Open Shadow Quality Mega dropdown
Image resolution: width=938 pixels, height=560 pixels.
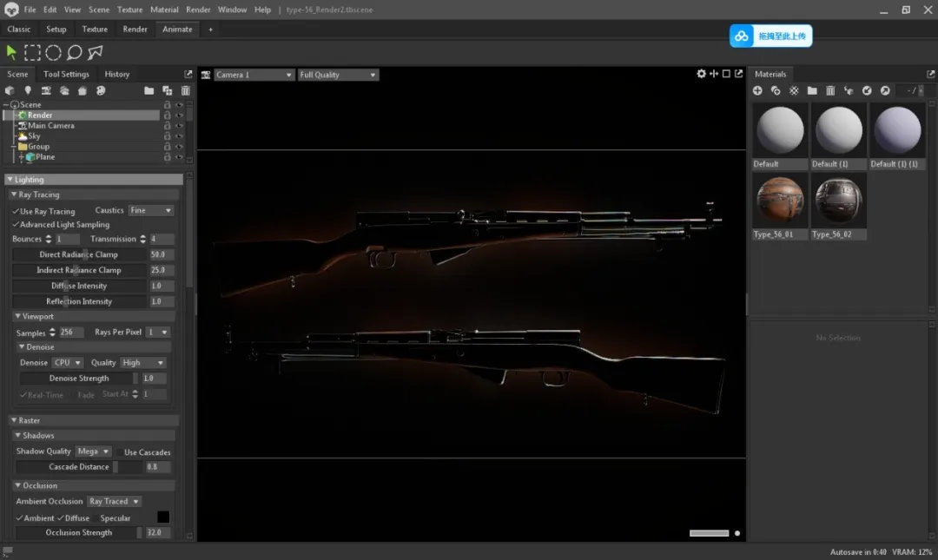93,451
